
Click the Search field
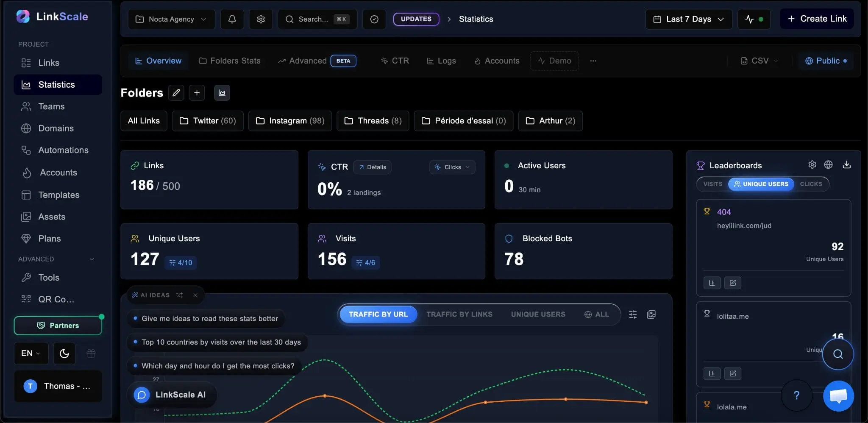[317, 19]
